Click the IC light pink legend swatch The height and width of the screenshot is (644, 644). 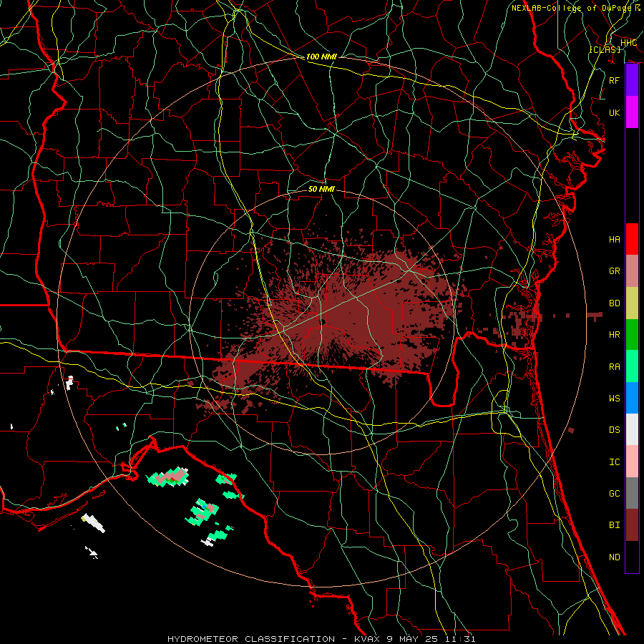pyautogui.click(x=632, y=462)
